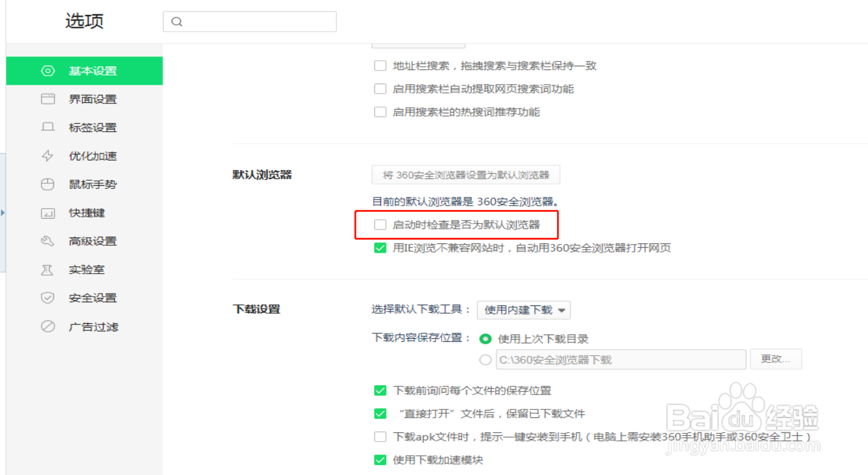Viewport: 868px width, 475px height.
Task: Select 使用上次下载目录 radio button
Action: pyautogui.click(x=486, y=339)
